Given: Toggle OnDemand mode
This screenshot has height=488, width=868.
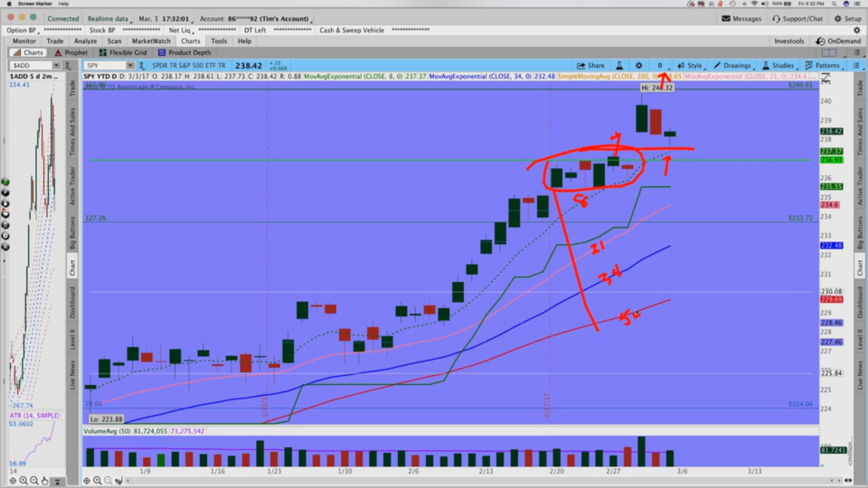Looking at the screenshot, I should click(x=838, y=41).
